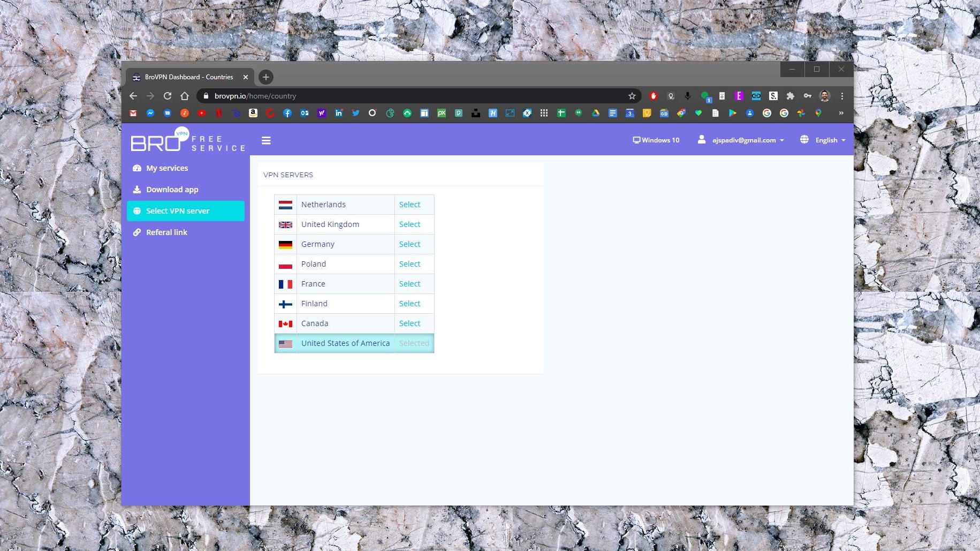Open Referal link in the sidebar
The image size is (980, 551).
pos(186,232)
